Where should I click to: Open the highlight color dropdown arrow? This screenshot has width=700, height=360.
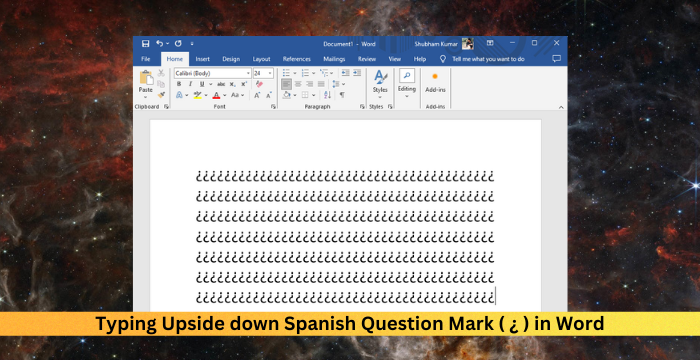pos(206,95)
